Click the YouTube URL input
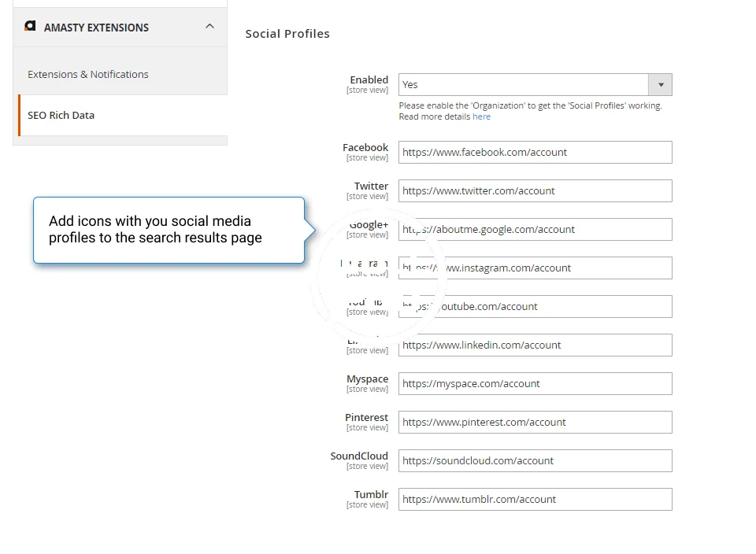 coord(535,307)
